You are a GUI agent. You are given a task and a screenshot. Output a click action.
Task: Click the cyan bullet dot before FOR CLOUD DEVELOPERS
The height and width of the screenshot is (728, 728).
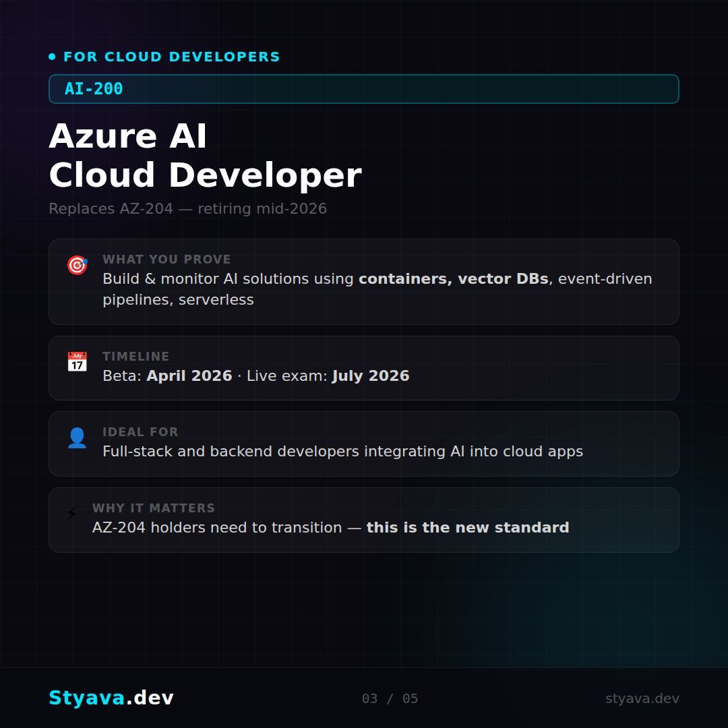coord(52,57)
